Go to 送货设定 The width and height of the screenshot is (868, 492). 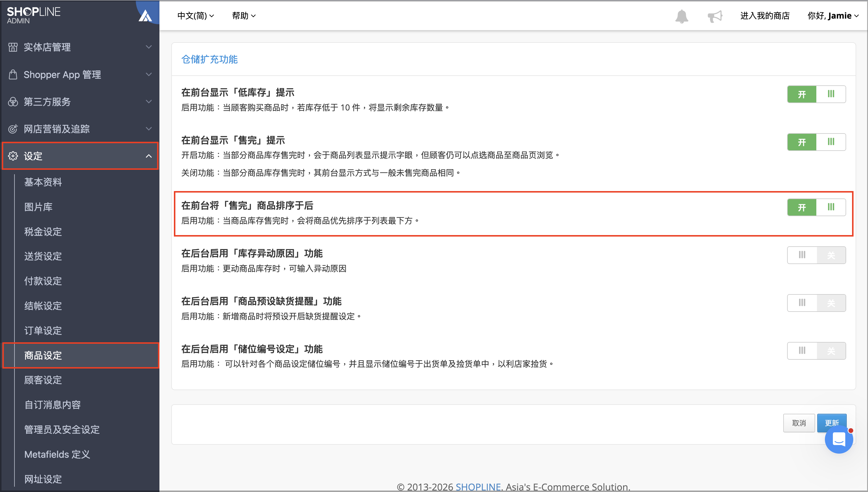(x=43, y=256)
